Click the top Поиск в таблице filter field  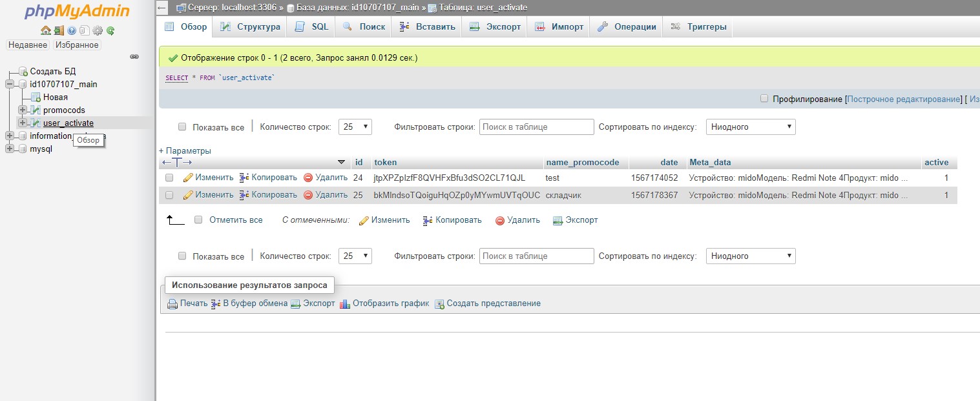point(536,127)
